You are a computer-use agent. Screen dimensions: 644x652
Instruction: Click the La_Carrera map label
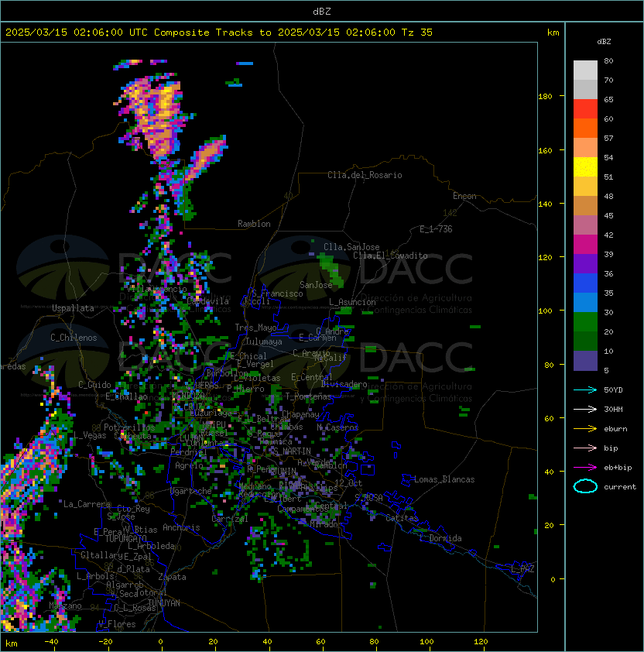(x=87, y=504)
